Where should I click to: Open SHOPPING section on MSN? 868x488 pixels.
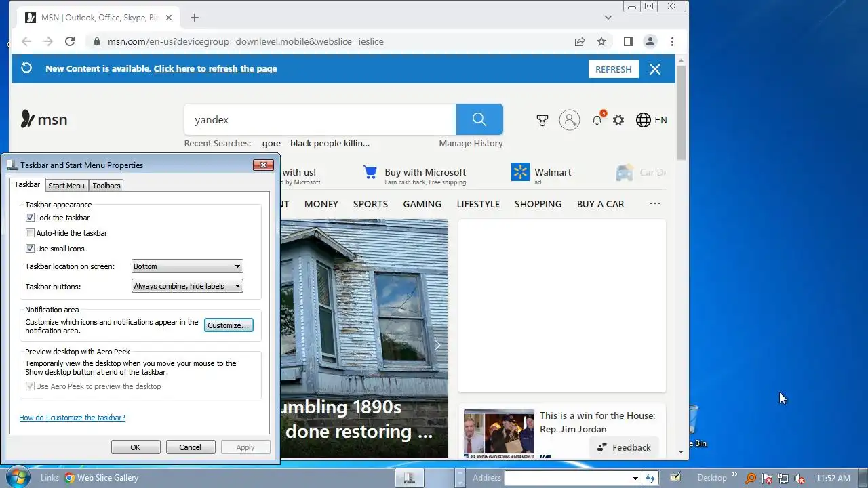coord(538,204)
